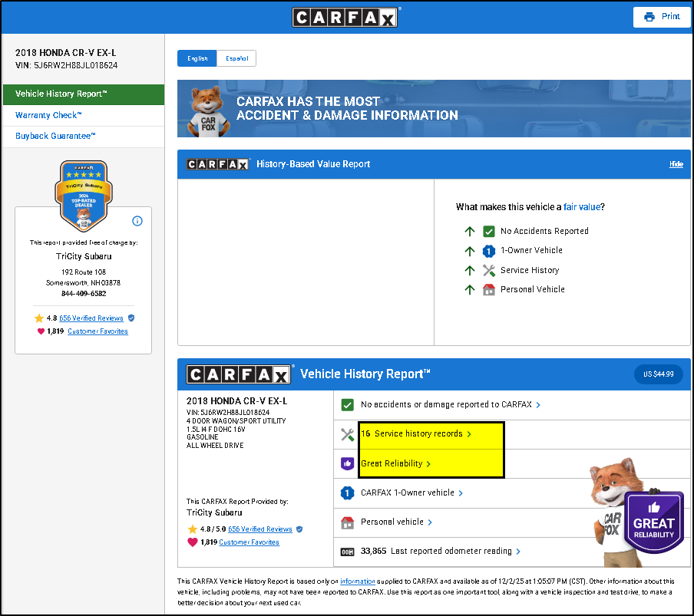Click the Personal vehicle house icon

coord(347,522)
